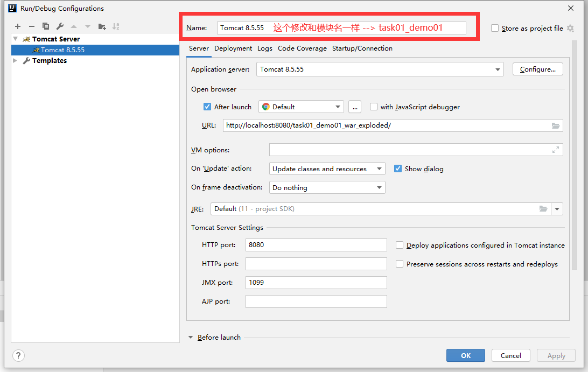Screen dimensions: 588x372
Task: Open help question mark icon
Action: pos(18,355)
